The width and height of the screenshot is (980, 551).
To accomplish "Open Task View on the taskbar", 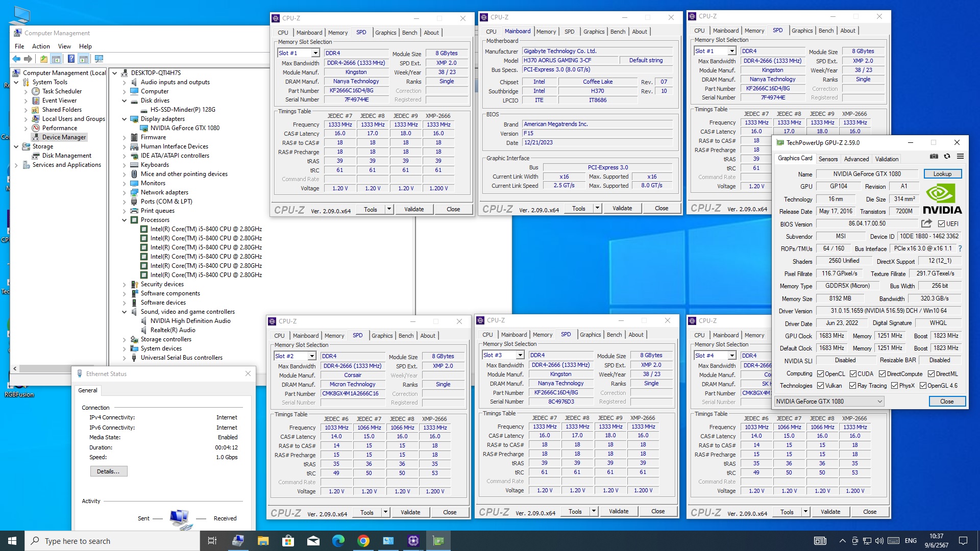I will (212, 541).
